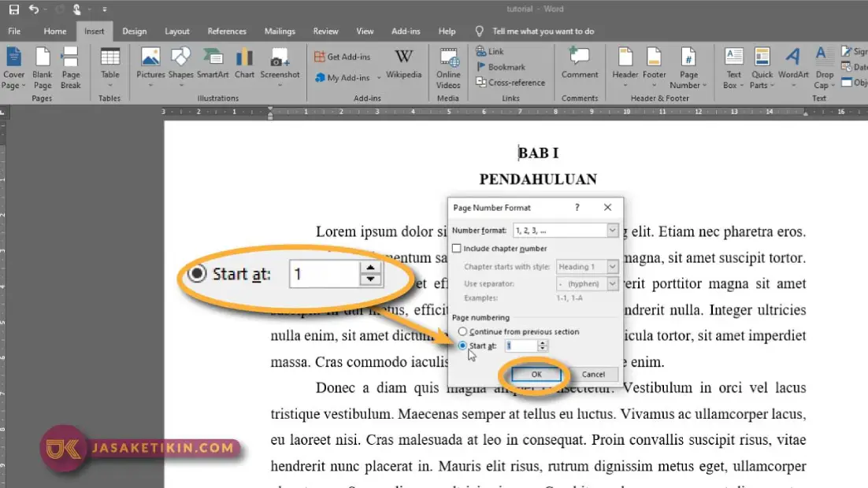Click the Start at number field
868x488 pixels.
[x=520, y=346]
